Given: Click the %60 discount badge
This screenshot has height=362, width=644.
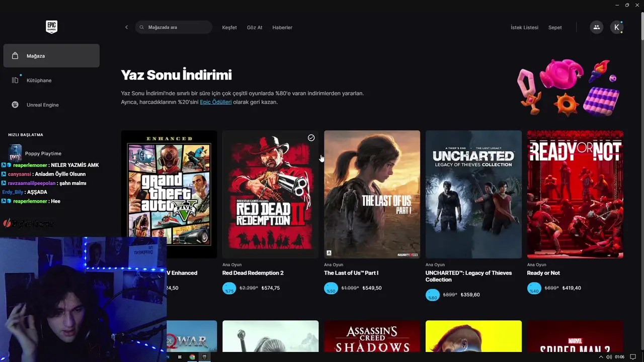Looking at the screenshot, I should click(x=432, y=295).
